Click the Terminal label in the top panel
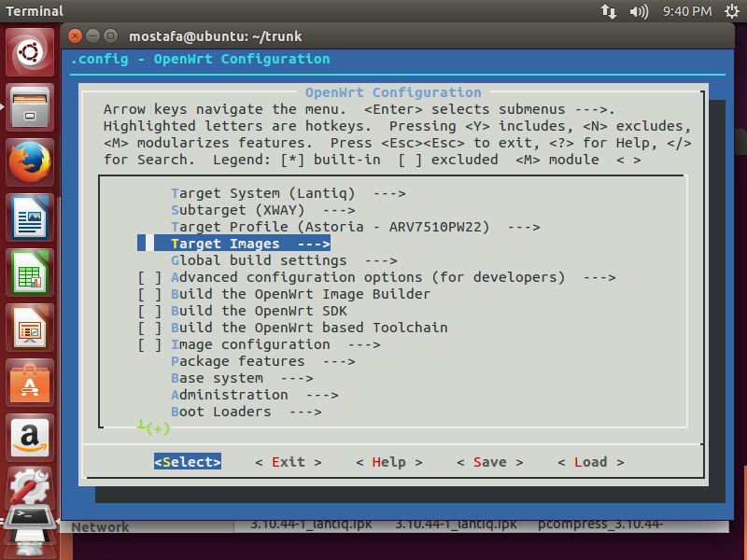Screen dimensions: 747x560 [35, 11]
